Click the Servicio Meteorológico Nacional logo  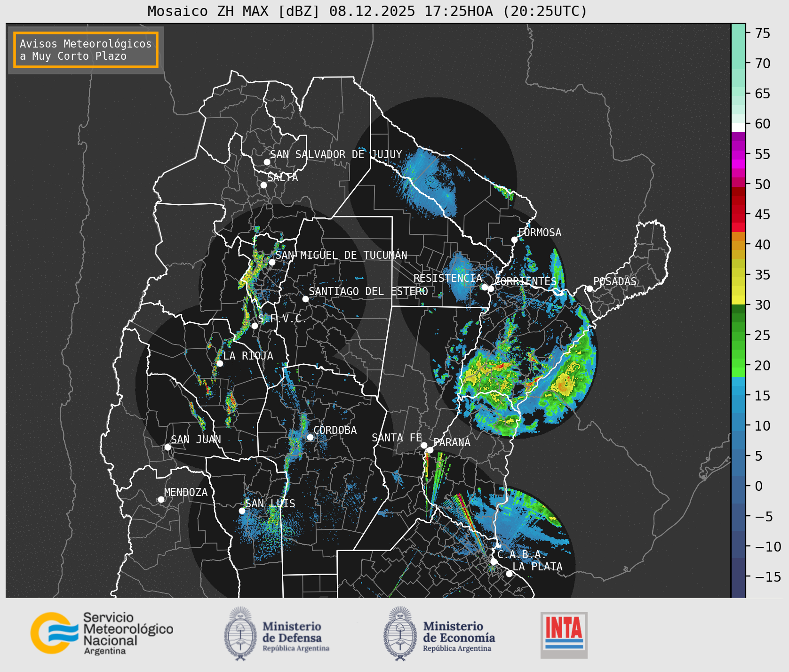102,633
